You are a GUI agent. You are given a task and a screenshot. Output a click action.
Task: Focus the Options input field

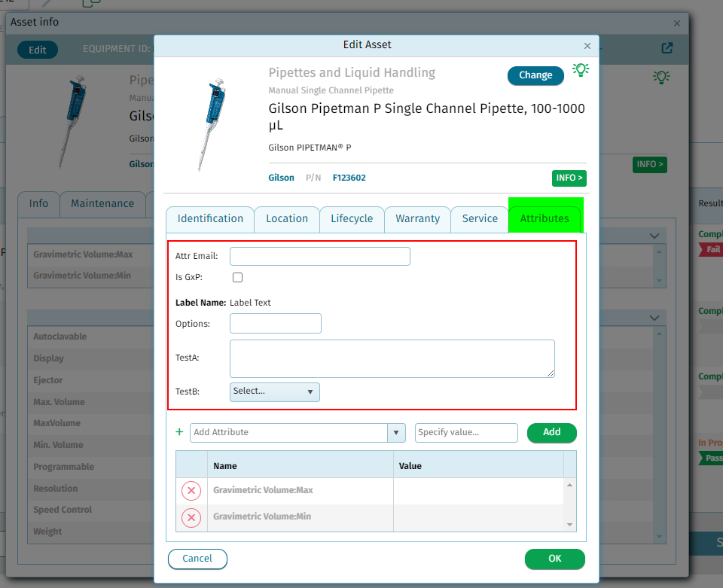[x=276, y=324]
